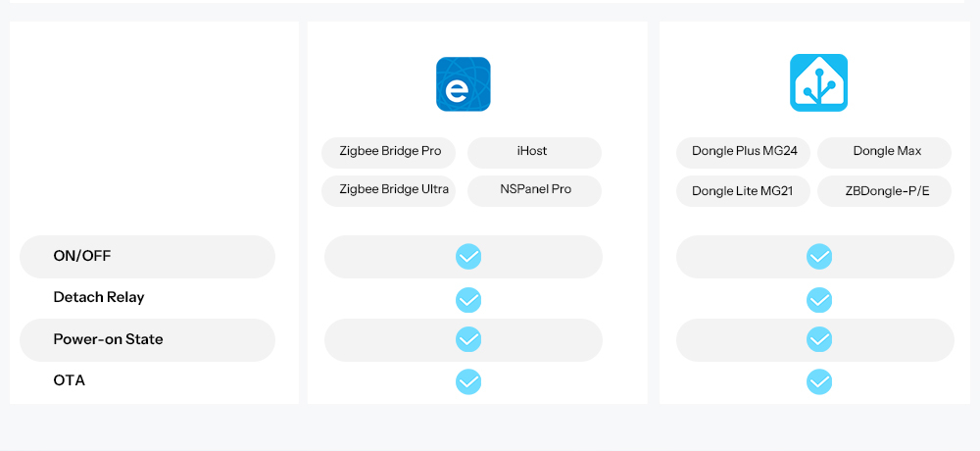Image resolution: width=980 pixels, height=451 pixels.
Task: Click OTA checkmark under Home Assistant column
Action: (x=819, y=381)
